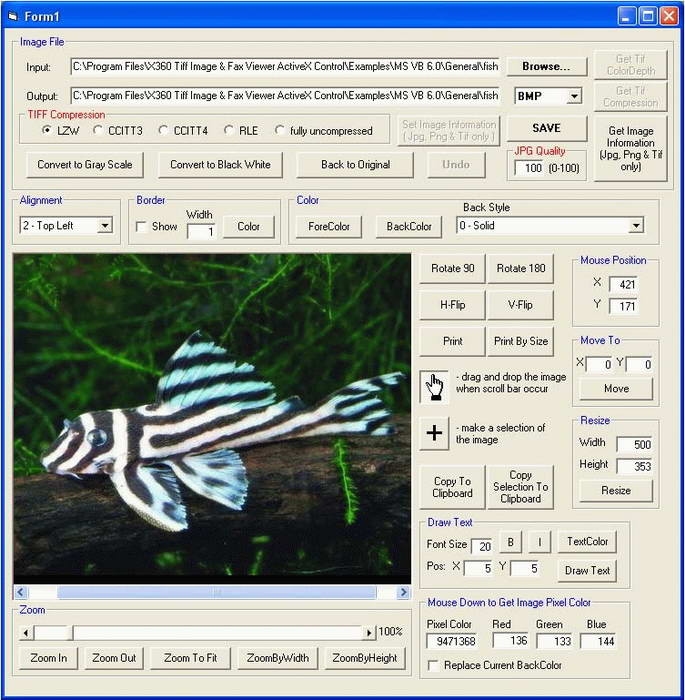This screenshot has height=700, width=685.
Task: Click the image horizontal scrollbar thumb
Action: (217, 592)
